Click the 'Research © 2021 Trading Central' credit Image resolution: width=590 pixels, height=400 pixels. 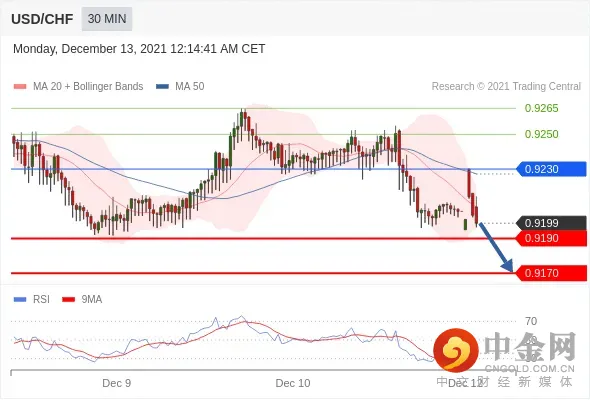coord(506,87)
